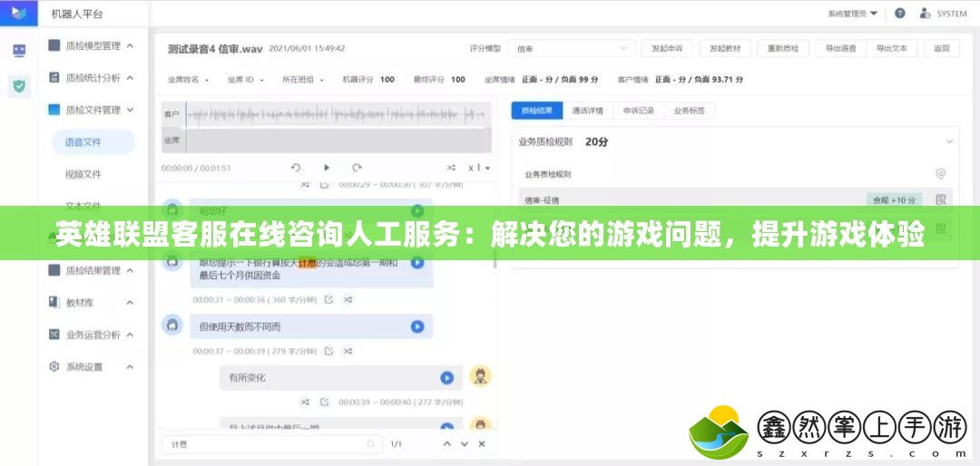Edit the transcript at 00:00:37 – 00:00:39
The height and width of the screenshot is (466, 980).
328,351
